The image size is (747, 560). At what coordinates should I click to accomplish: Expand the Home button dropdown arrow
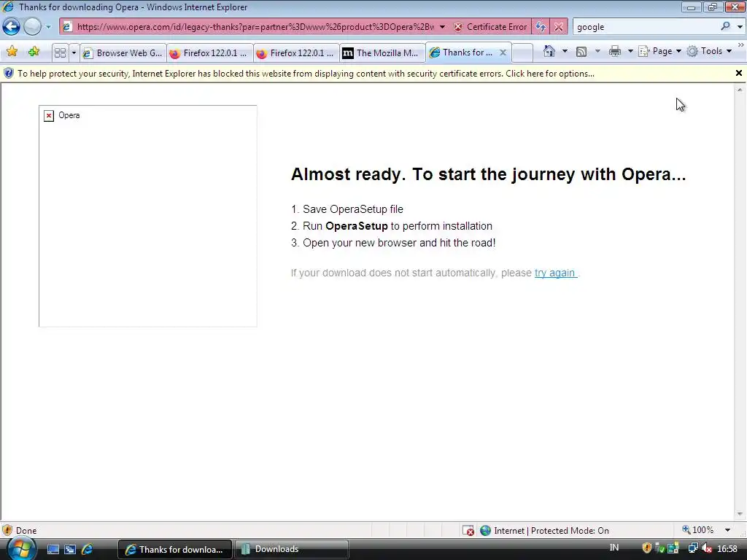[x=565, y=51]
